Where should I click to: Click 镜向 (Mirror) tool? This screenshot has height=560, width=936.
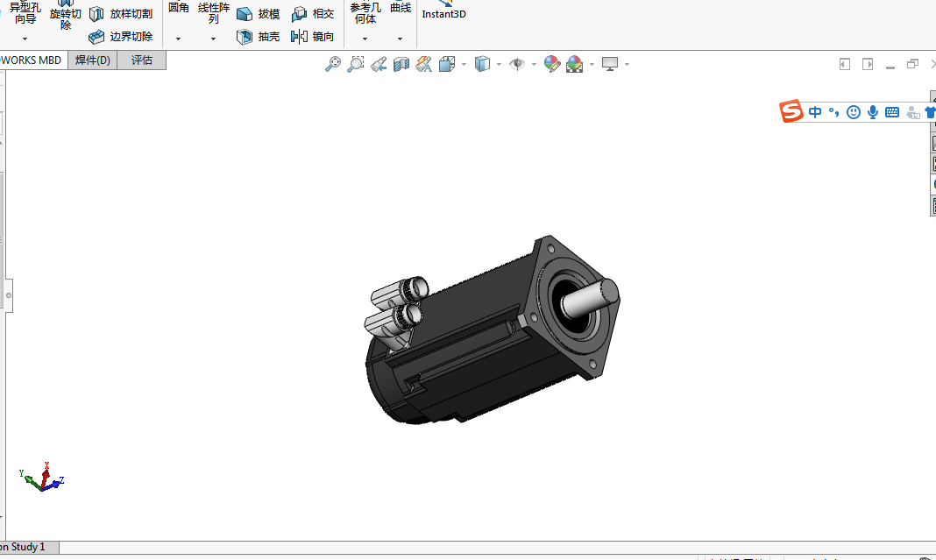click(x=313, y=37)
